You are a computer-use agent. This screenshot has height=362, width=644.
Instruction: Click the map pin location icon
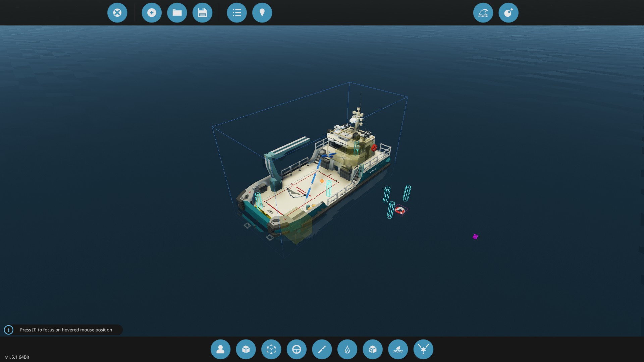tap(262, 13)
